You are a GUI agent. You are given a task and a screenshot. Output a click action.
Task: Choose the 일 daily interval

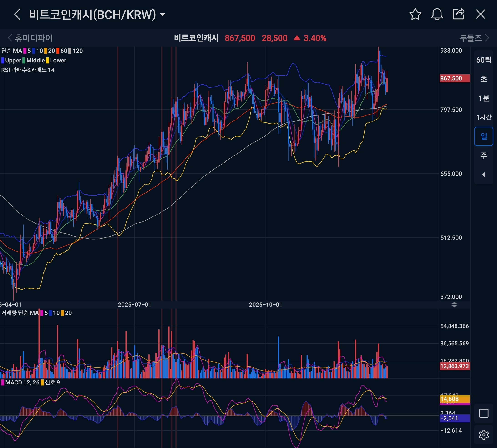click(484, 136)
